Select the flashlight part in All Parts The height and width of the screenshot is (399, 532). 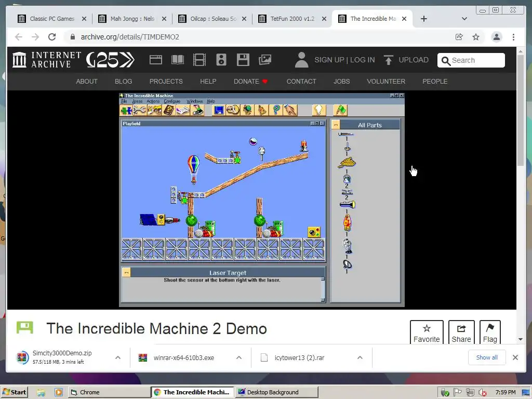pos(347,205)
